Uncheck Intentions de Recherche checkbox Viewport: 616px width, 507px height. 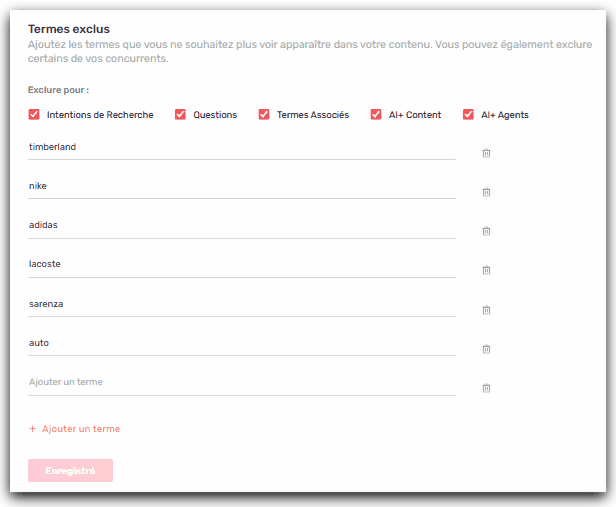tap(35, 115)
